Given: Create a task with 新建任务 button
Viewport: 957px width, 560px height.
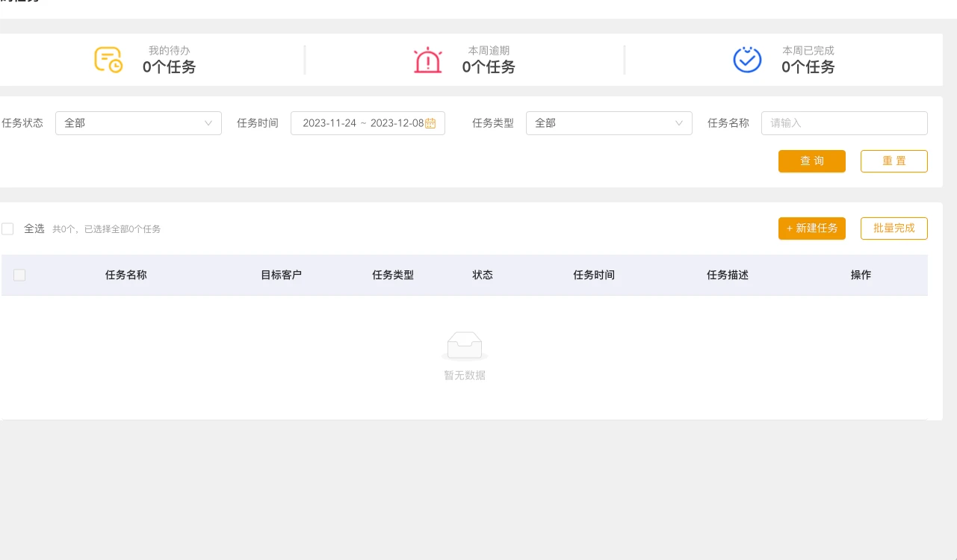Looking at the screenshot, I should [812, 228].
